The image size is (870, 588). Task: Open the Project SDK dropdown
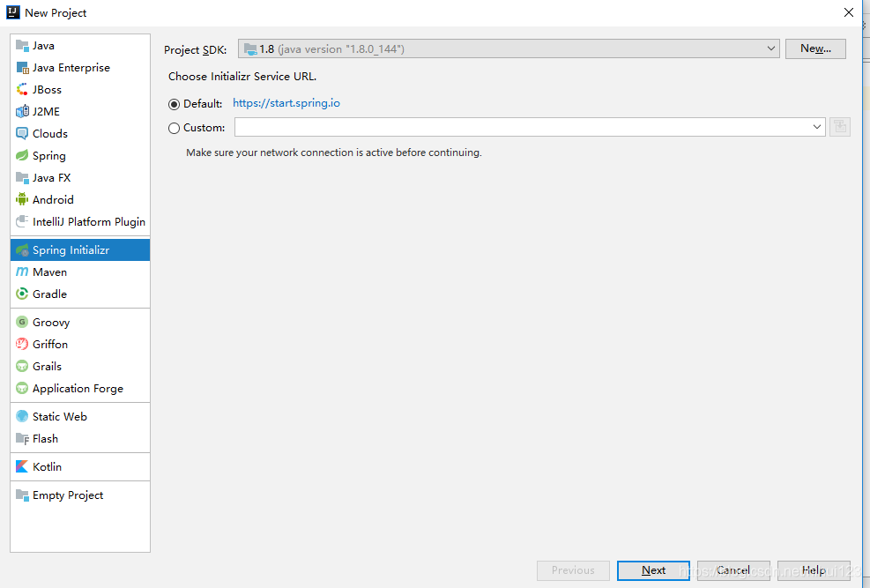pyautogui.click(x=509, y=48)
